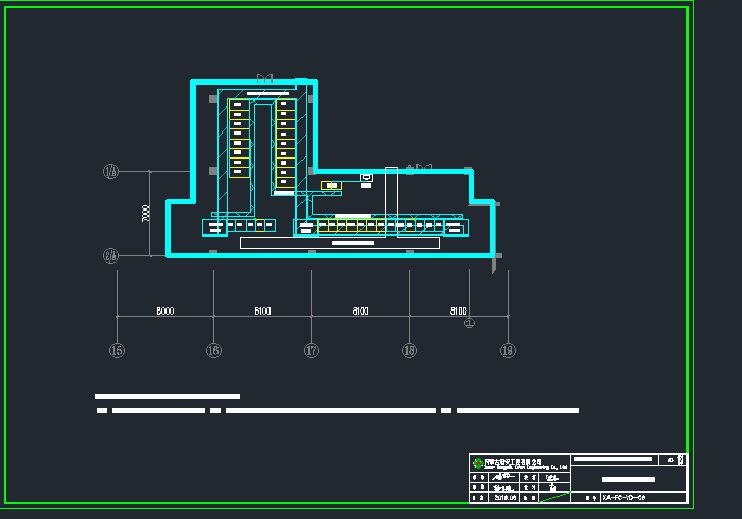Viewport: 742px width, 519px height.
Task: Click grid axis bubble 16
Action: pyautogui.click(x=213, y=350)
